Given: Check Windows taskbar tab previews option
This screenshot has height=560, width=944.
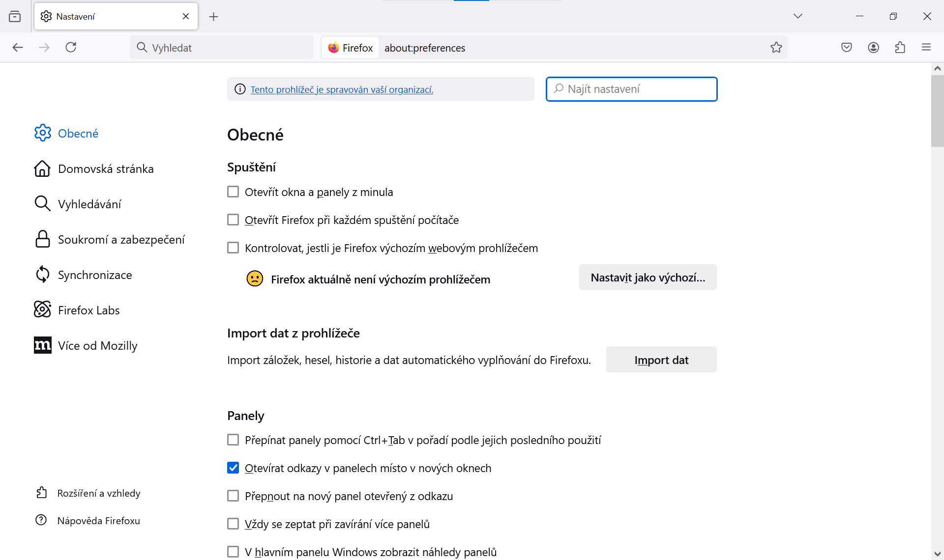Looking at the screenshot, I should 233,552.
